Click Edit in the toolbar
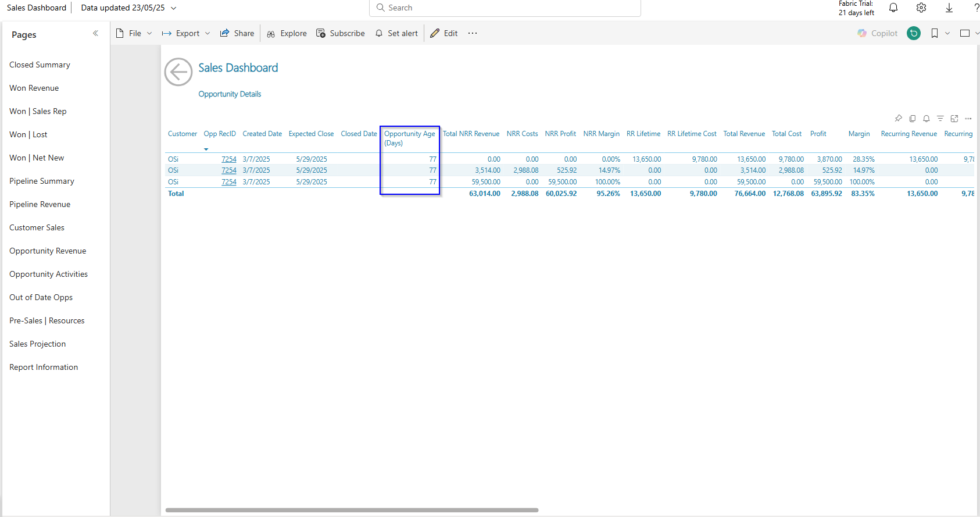The height and width of the screenshot is (517, 980). coord(444,33)
